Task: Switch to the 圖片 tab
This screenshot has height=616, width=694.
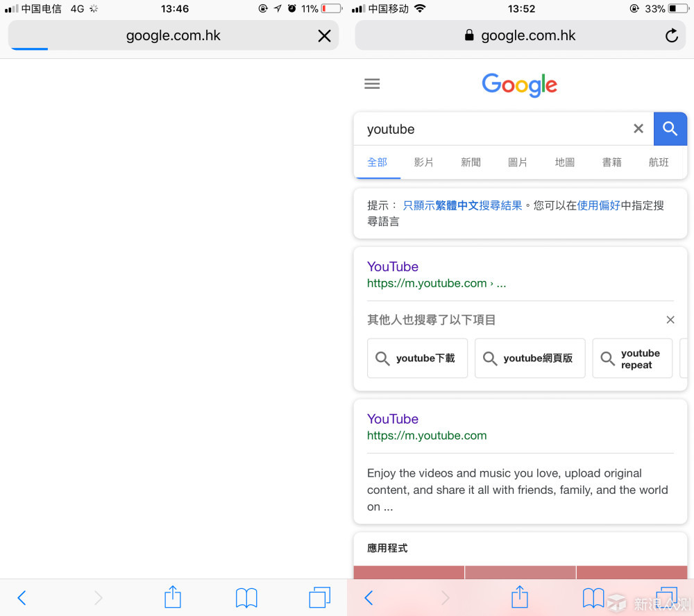Action: click(518, 162)
